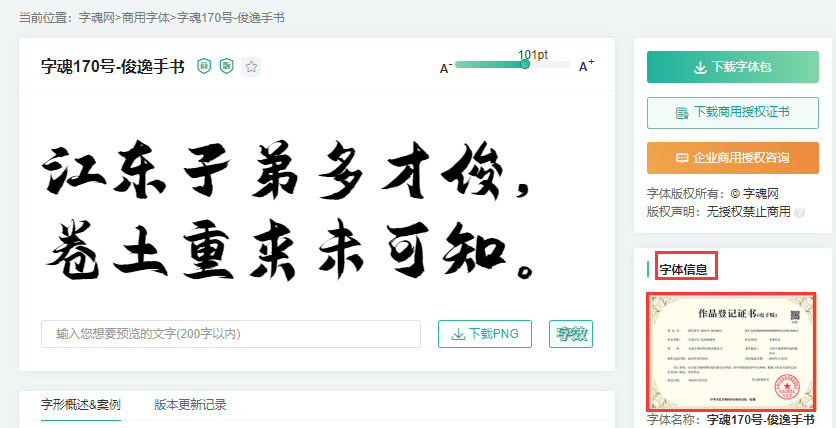Click the 下载商用授权证书 button
The image size is (836, 428).
click(733, 112)
